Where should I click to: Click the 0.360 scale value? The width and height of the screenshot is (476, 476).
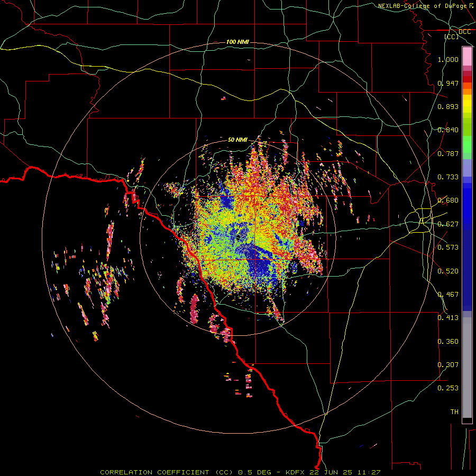pos(448,342)
